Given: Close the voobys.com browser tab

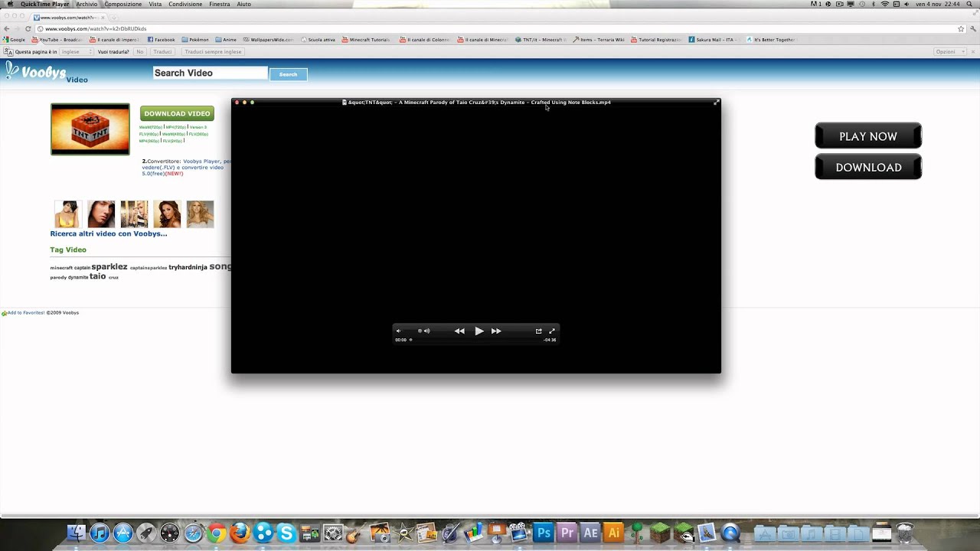Looking at the screenshot, I should [103, 18].
